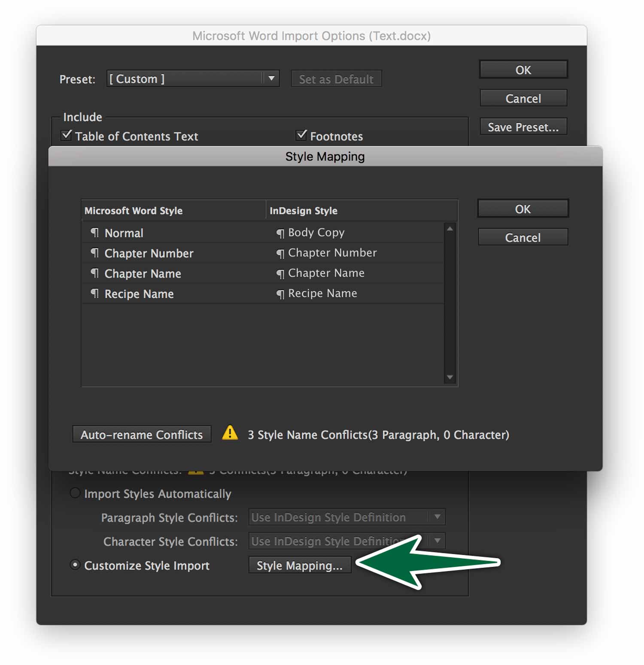Select Import Styles Automatically radio button
The width and height of the screenshot is (644, 665).
[75, 493]
